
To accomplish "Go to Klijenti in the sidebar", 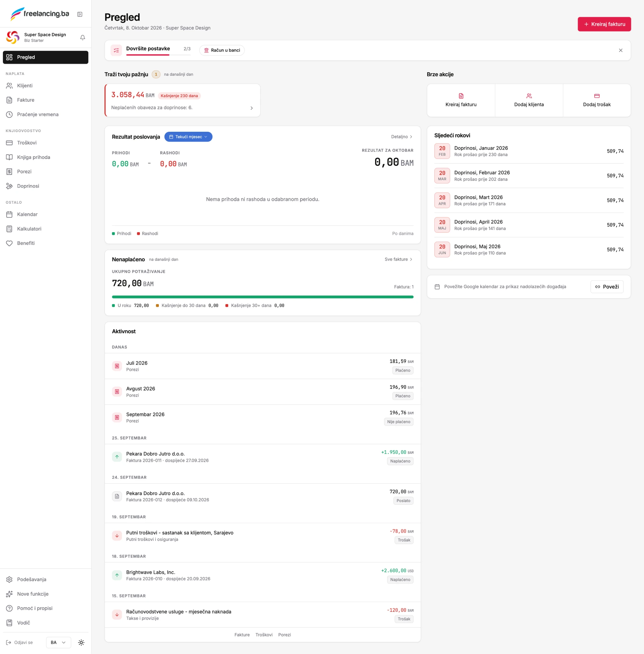I will [x=46, y=86].
